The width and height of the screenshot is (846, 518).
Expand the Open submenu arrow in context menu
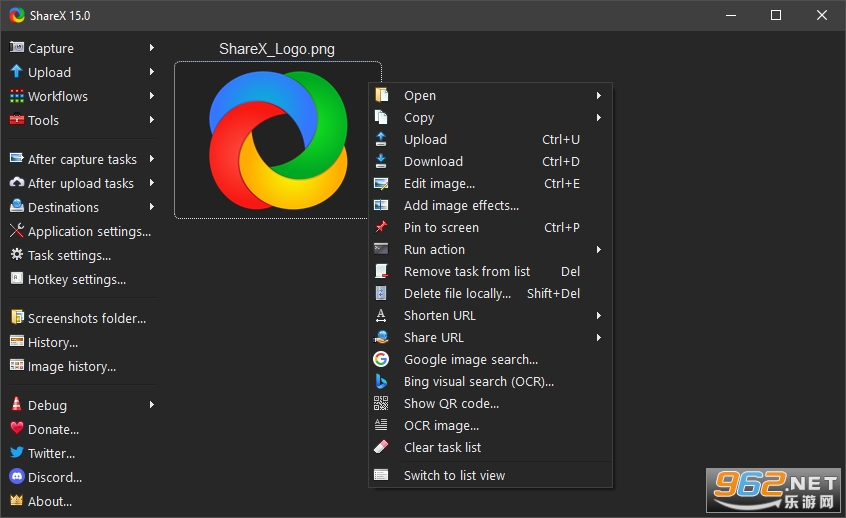(x=598, y=96)
